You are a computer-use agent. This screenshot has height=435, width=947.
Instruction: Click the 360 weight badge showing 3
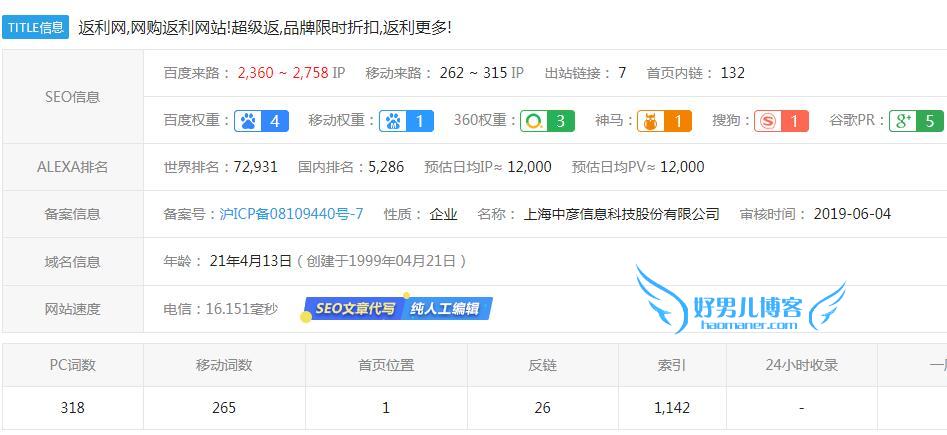click(x=547, y=121)
